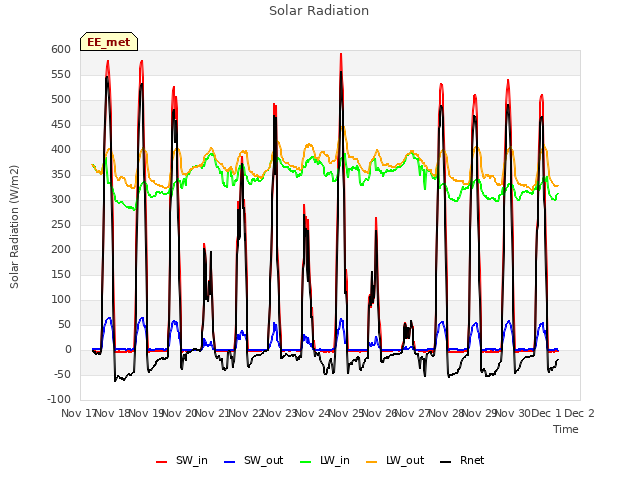Viewport: 640px width, 480px height.
Task: Click the Nov 17 x-axis date label
Action: pyautogui.click(x=78, y=413)
